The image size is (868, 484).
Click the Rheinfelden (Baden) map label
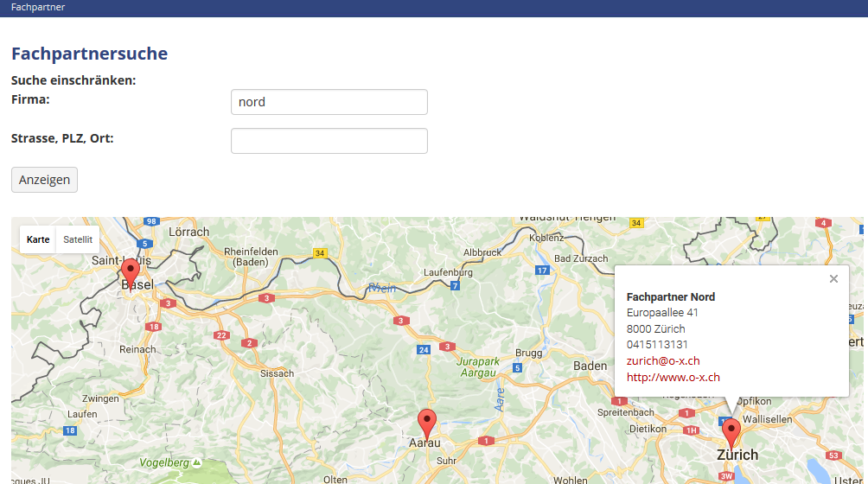pos(251,257)
